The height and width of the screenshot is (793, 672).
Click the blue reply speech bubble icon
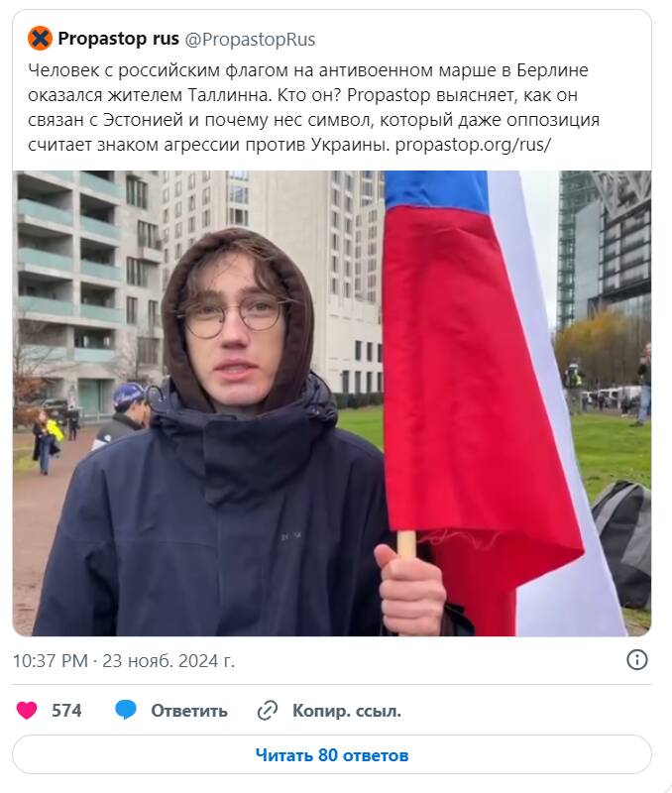click(126, 710)
